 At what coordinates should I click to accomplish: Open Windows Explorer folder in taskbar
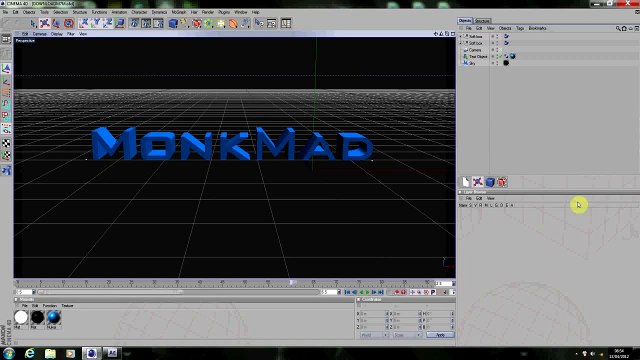pyautogui.click(x=50, y=353)
